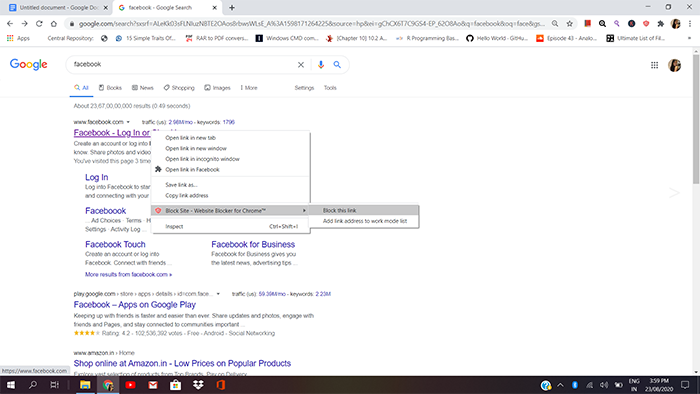Clear the search box with X
Image resolution: width=700 pixels, height=394 pixels.
(301, 65)
